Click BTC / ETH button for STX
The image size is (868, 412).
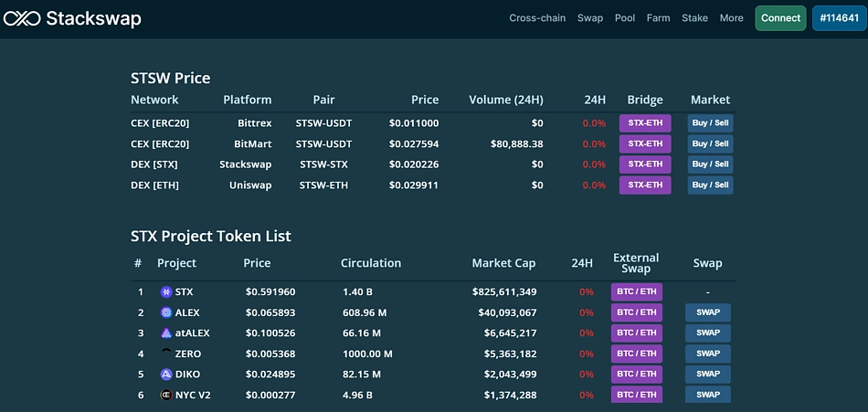click(x=637, y=291)
